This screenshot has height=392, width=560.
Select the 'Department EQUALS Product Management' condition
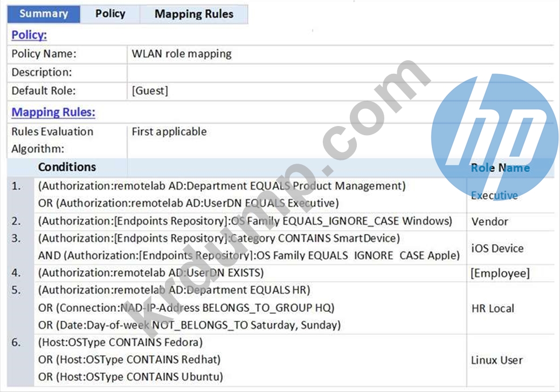tap(222, 186)
